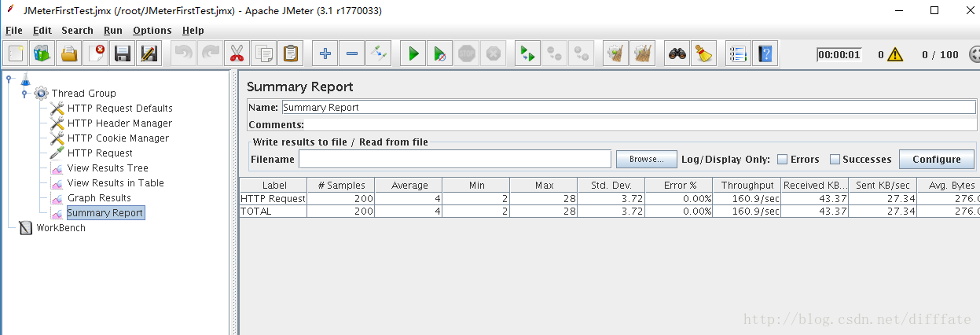The image size is (980, 335).
Task: Select HTTP Cookie Manager node
Action: 118,138
